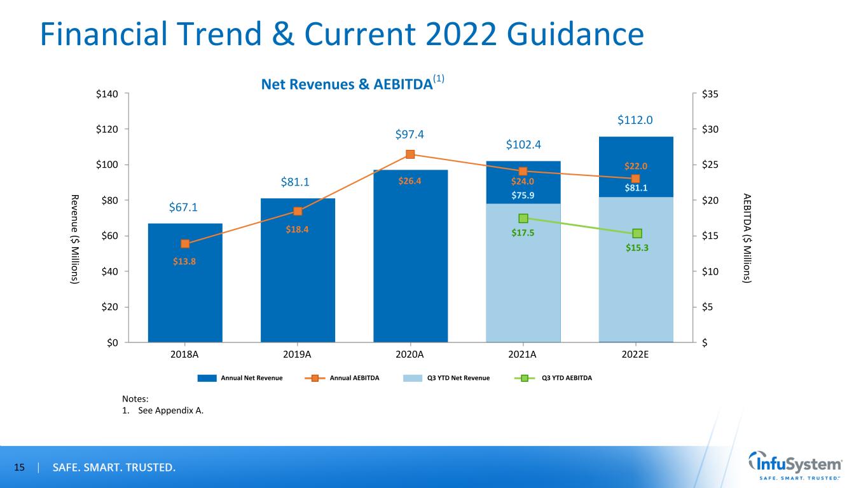The image size is (868, 488).
Task: Click the 2020A x-axis label
Action: pyautogui.click(x=410, y=355)
